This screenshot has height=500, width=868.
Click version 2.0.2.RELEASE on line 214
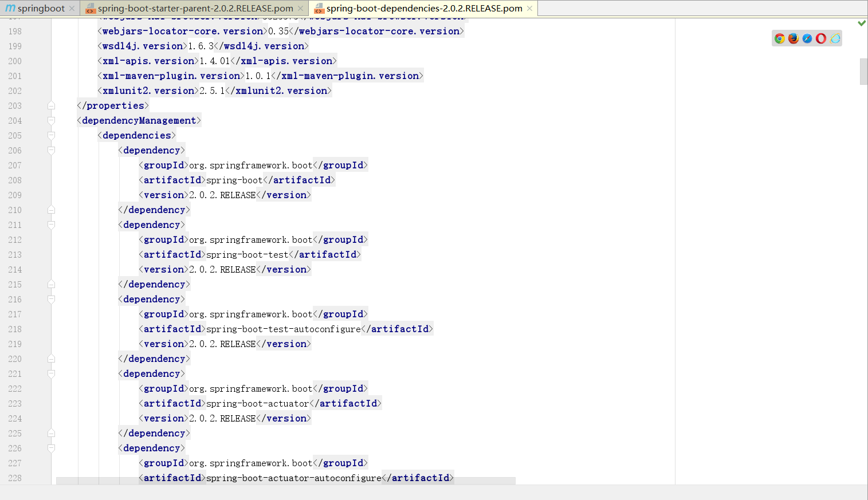point(222,269)
